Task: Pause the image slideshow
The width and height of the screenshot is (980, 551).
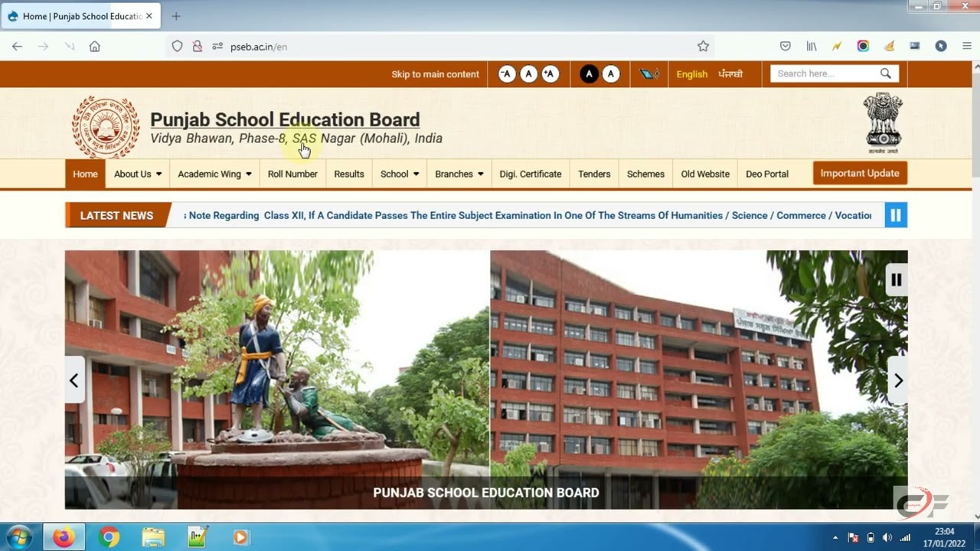Action: 896,280
